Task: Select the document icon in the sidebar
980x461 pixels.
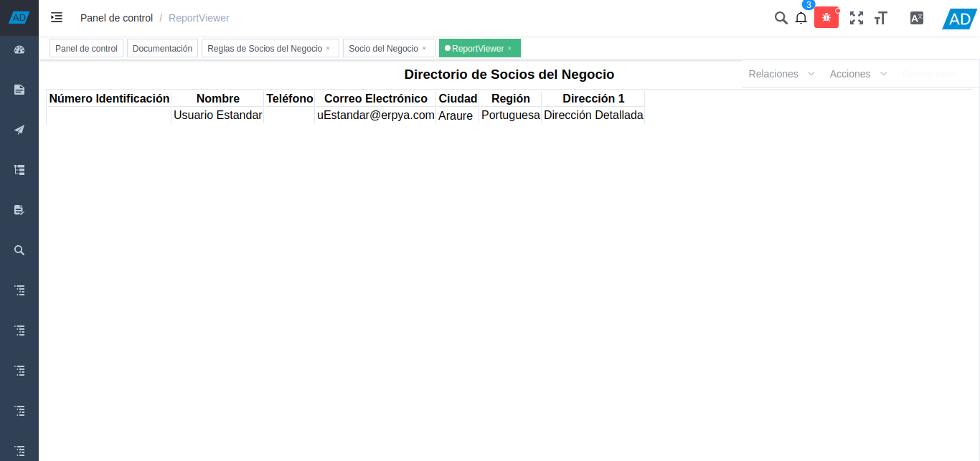Action: coord(19,90)
